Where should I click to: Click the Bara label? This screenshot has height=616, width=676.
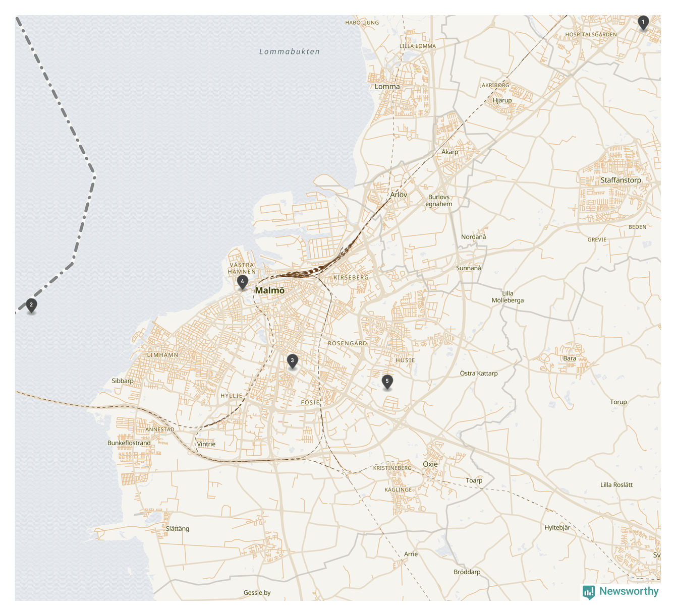(570, 358)
